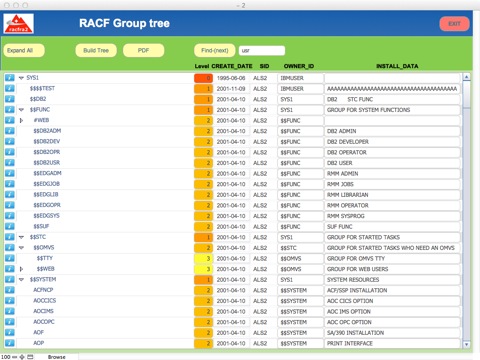Click the yellow level 3 cell for $$TTY
This screenshot has height=360, width=480.
click(x=203, y=258)
